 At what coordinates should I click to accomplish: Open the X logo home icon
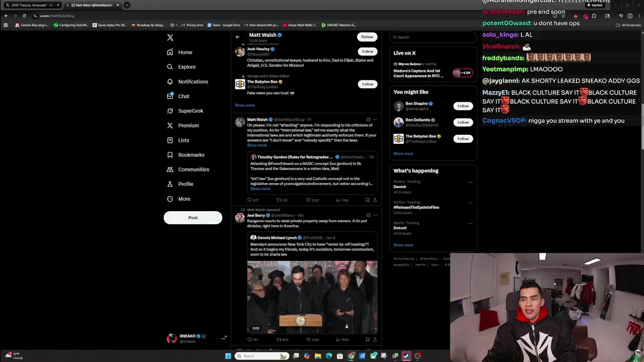[x=170, y=38]
